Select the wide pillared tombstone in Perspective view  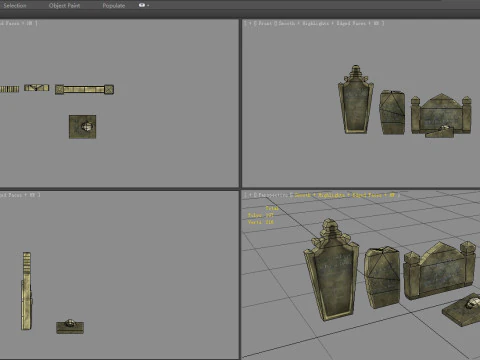click(x=439, y=272)
